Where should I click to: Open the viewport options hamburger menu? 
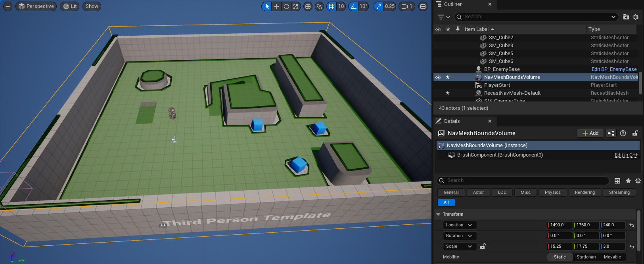(8, 6)
